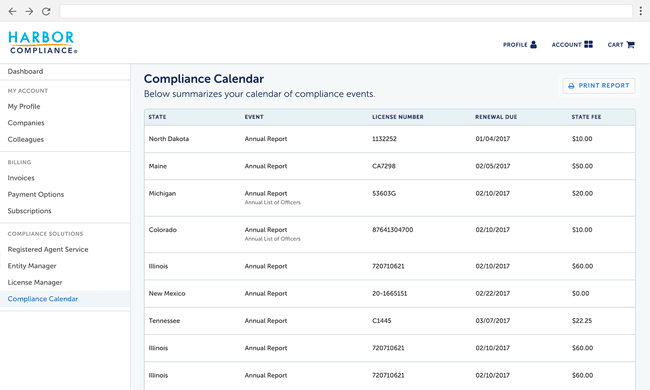This screenshot has height=390, width=650.
Task: Click the Tennessee state cell
Action: [x=164, y=321]
